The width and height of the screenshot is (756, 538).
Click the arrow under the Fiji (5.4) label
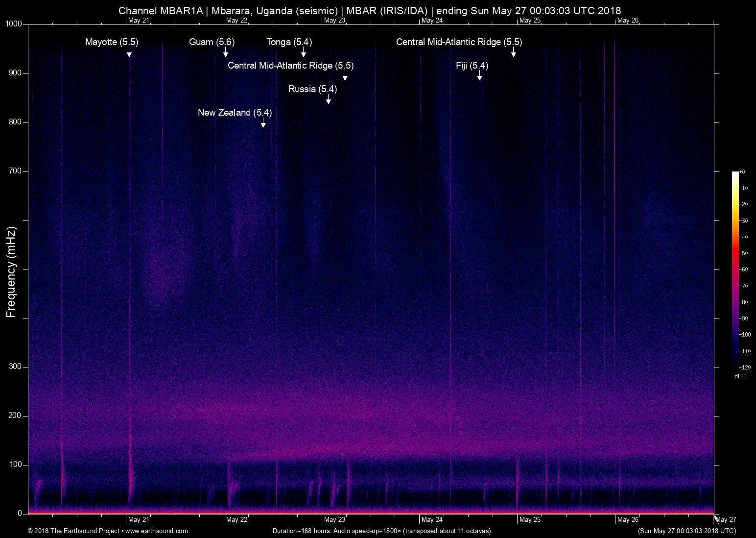[x=479, y=76]
